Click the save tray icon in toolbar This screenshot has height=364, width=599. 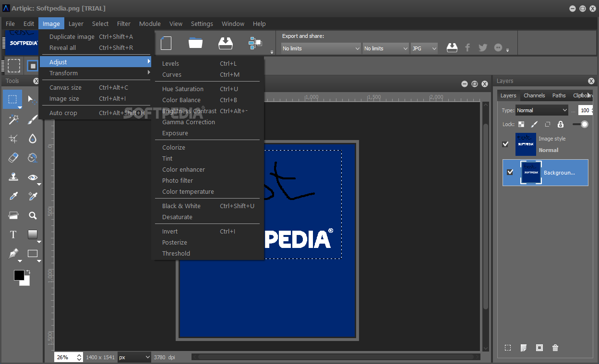click(226, 43)
